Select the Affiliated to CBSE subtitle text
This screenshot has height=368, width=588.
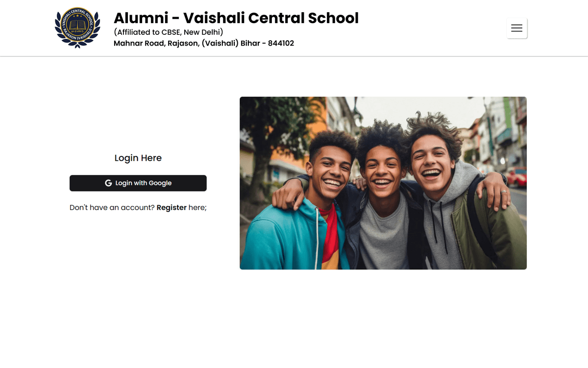168,32
